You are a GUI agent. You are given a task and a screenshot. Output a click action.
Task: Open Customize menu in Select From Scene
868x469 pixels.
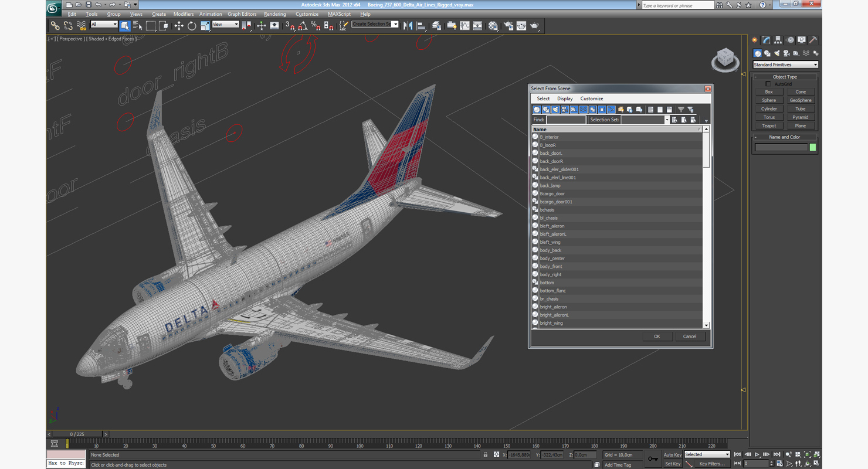592,98
